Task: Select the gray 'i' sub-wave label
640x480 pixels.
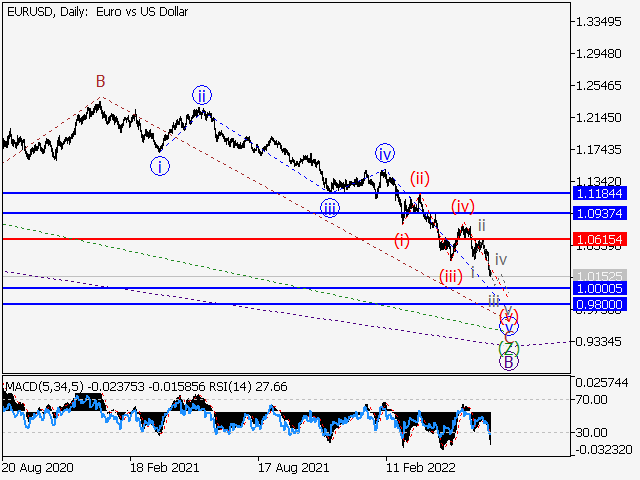Action: [472, 272]
